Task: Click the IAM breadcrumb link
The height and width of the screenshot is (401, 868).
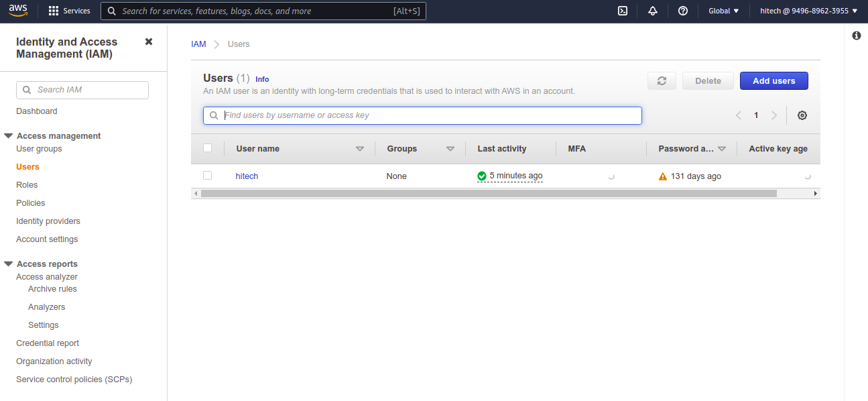Action: point(198,44)
